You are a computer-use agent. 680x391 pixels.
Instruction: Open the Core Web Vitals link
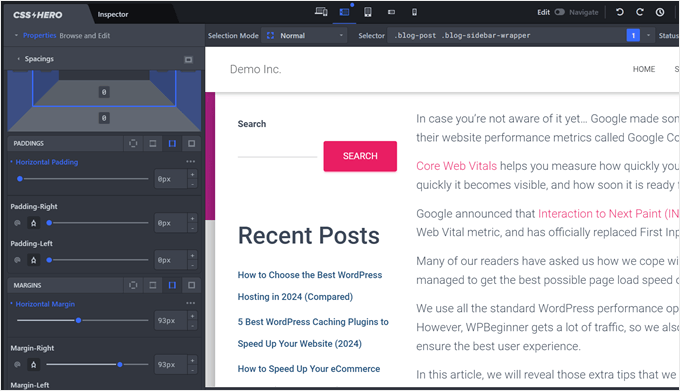click(456, 166)
